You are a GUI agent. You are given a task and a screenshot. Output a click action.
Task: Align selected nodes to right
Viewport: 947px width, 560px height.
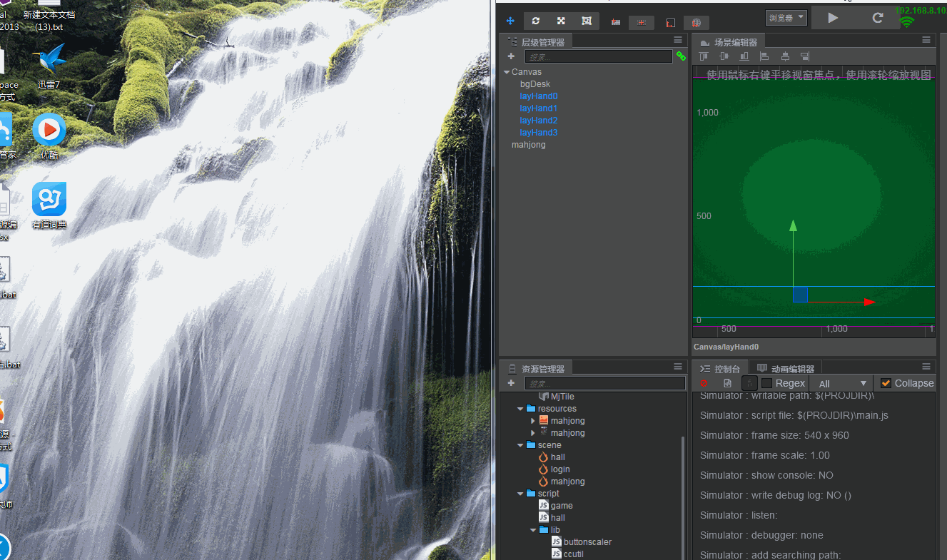click(x=805, y=56)
